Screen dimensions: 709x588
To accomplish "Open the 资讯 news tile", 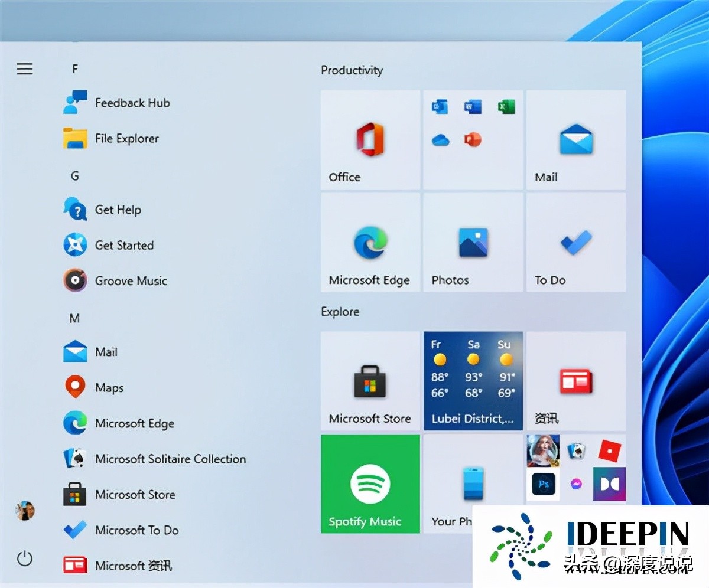I will click(576, 381).
